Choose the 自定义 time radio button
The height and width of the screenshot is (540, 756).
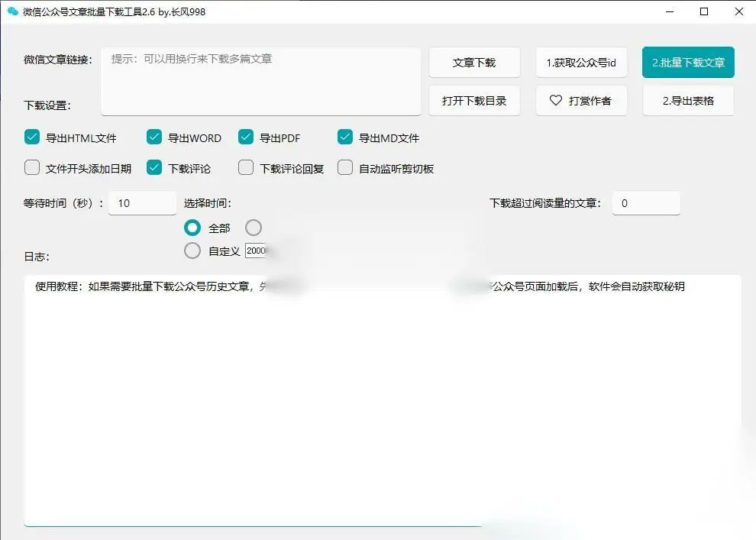tap(192, 251)
